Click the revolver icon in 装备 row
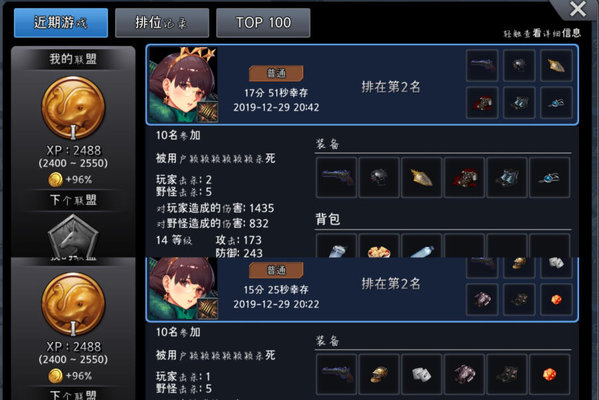The image size is (599, 400). [x=337, y=177]
